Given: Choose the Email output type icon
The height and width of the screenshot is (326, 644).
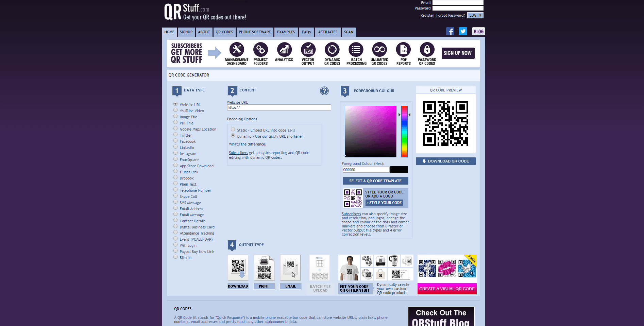Looking at the screenshot, I should (290, 268).
